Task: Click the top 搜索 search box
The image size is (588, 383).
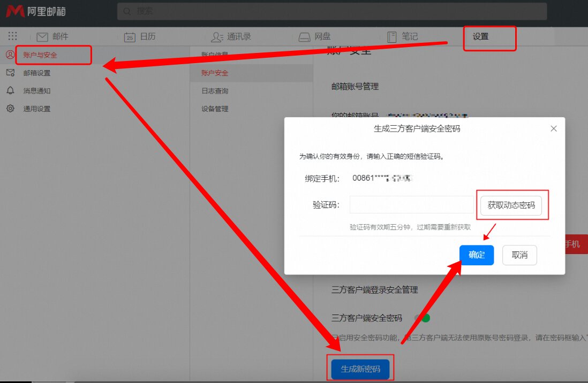Action: [332, 11]
